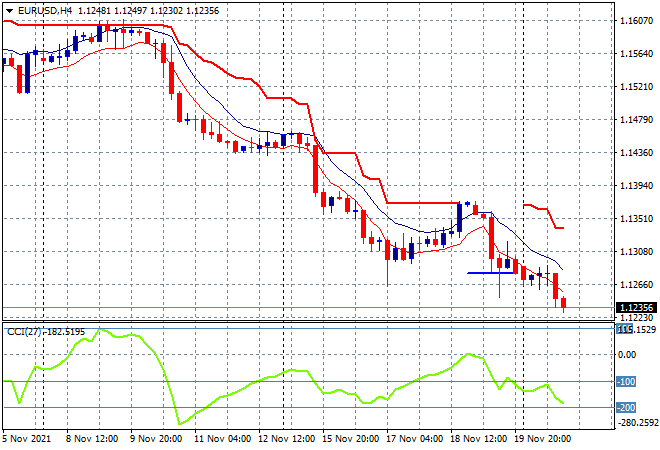Click the 1.13080 price axis label

pyautogui.click(x=636, y=252)
